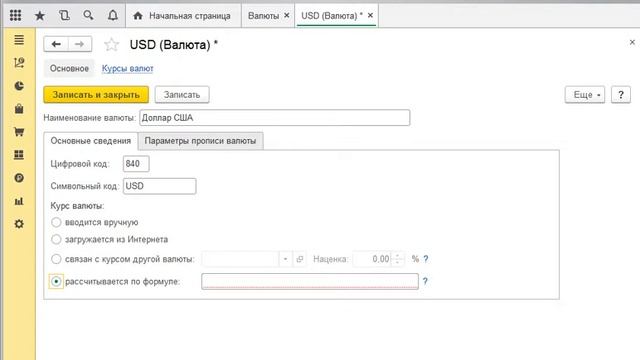Click the Символьный код field
The image size is (640, 360).
[x=160, y=186]
